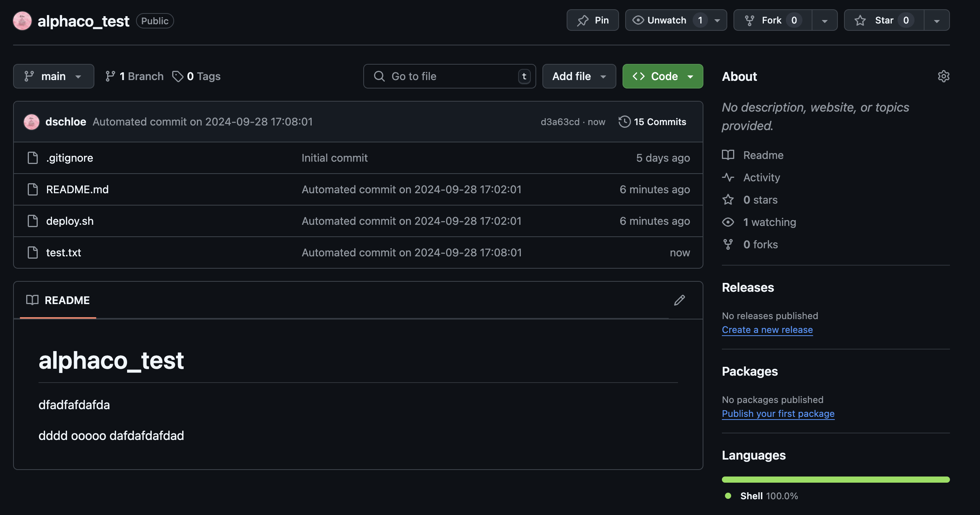The width and height of the screenshot is (980, 515).
Task: Click the file icon beside test.txt
Action: tap(33, 252)
